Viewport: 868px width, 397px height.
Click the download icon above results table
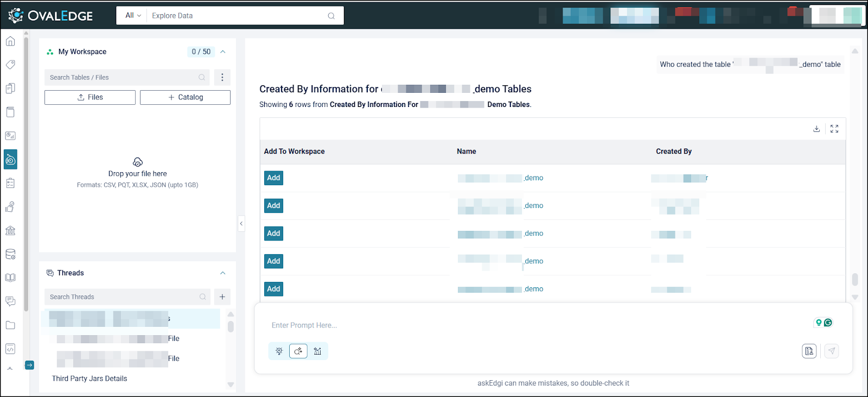(x=816, y=129)
